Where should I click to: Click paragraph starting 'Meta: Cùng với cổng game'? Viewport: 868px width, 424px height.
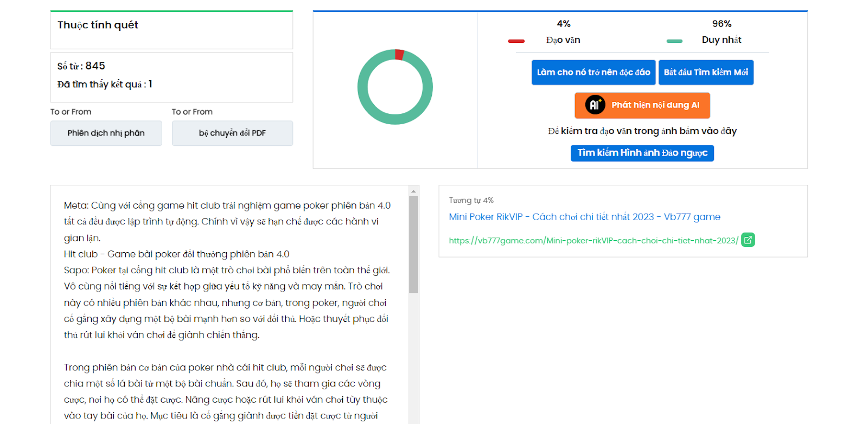point(227,222)
